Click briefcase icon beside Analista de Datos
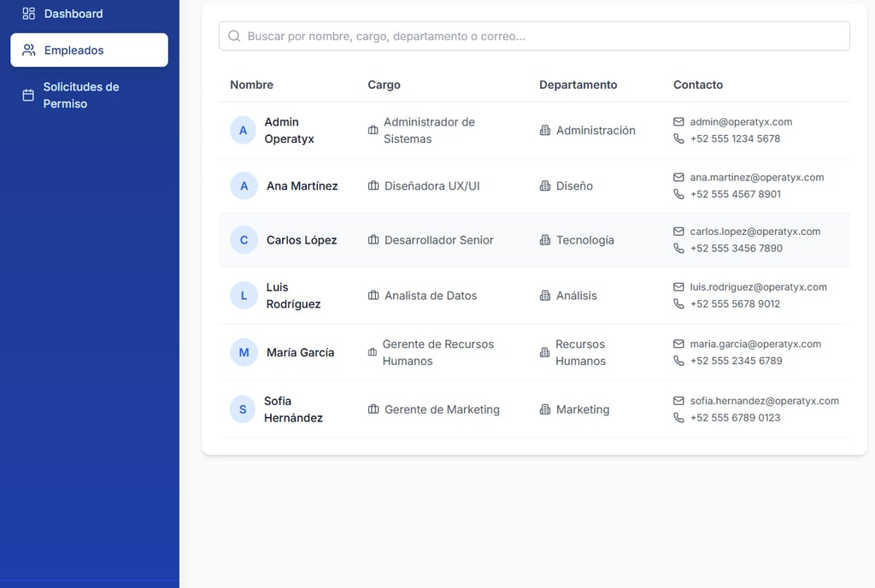875x588 pixels. tap(373, 296)
